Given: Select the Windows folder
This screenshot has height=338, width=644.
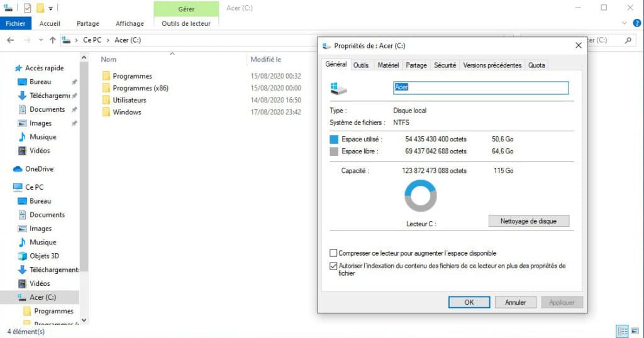Looking at the screenshot, I should (x=127, y=112).
